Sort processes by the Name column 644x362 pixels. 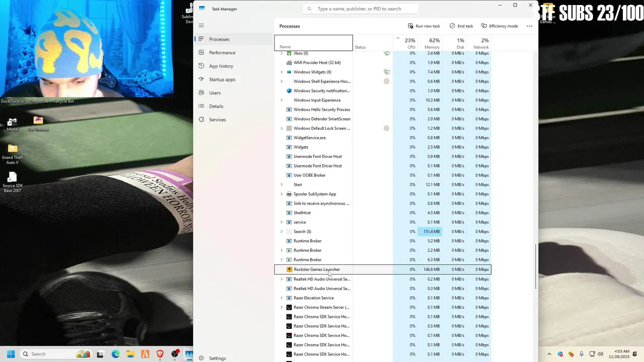pyautogui.click(x=313, y=43)
